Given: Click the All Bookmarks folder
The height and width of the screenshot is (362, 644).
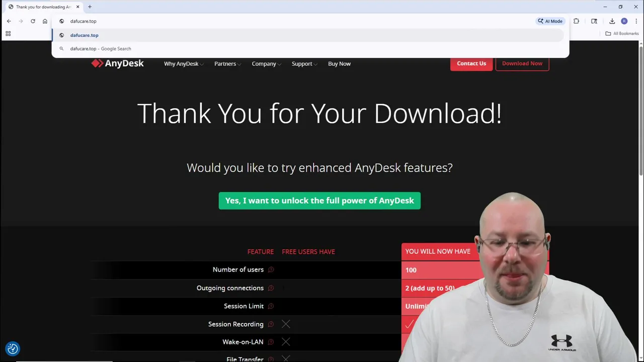Looking at the screenshot, I should (622, 34).
